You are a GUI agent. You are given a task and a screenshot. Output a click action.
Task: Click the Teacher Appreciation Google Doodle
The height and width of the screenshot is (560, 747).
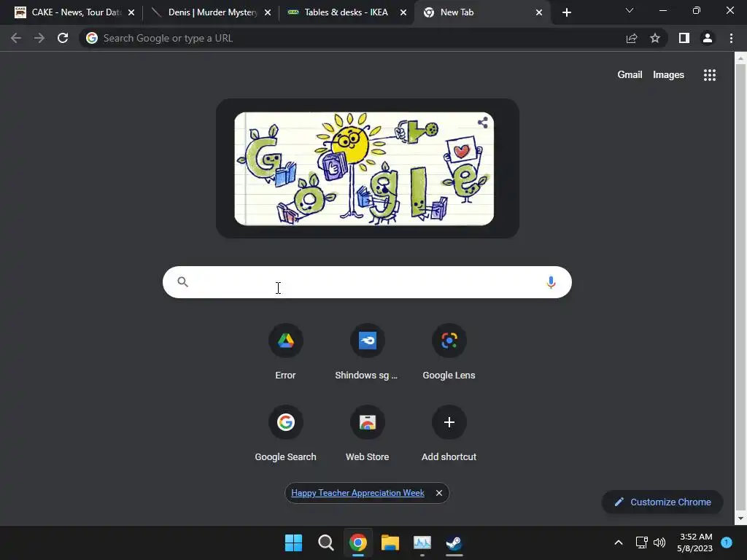click(364, 168)
